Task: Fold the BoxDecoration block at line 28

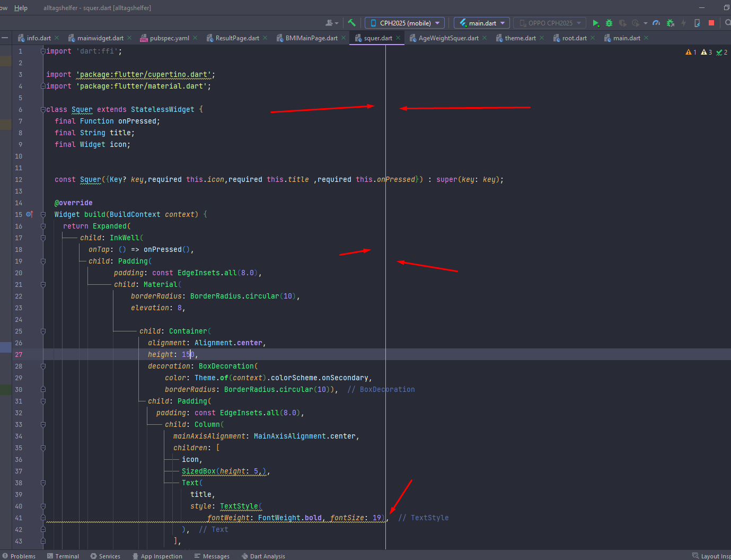Action: [x=43, y=366]
